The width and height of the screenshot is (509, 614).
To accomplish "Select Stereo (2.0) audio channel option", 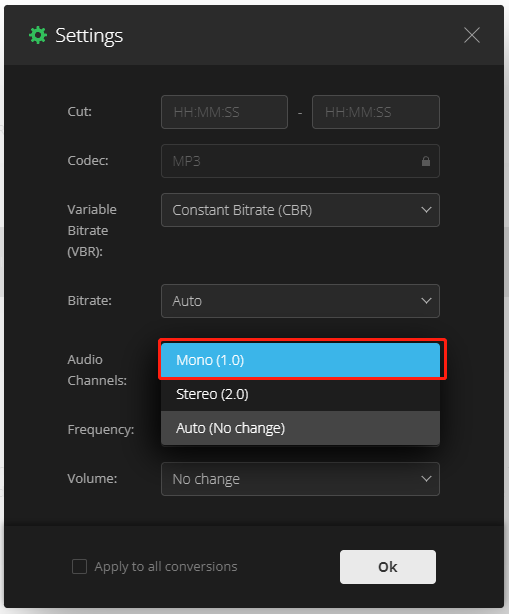I will pos(300,394).
